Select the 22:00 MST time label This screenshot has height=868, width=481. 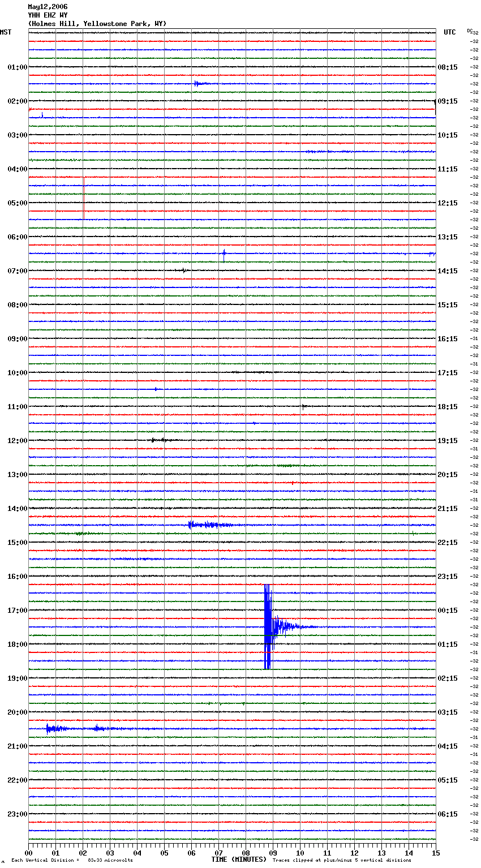pos(18,780)
